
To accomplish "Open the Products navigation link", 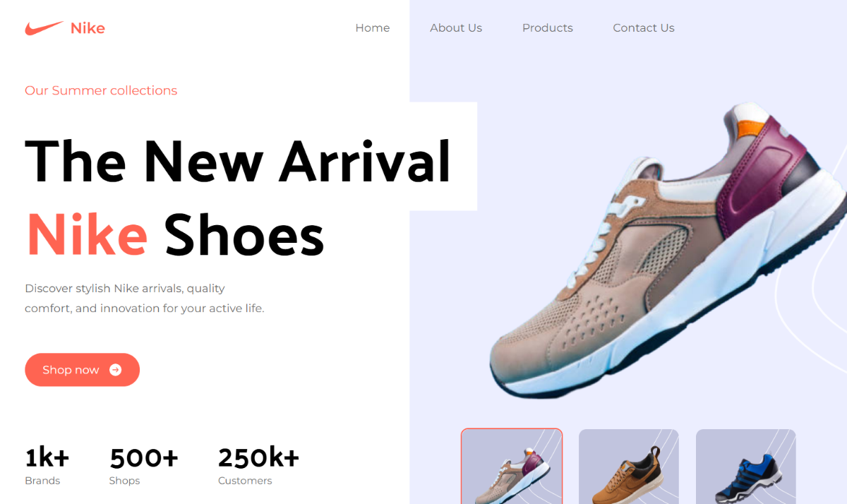I will coord(548,28).
